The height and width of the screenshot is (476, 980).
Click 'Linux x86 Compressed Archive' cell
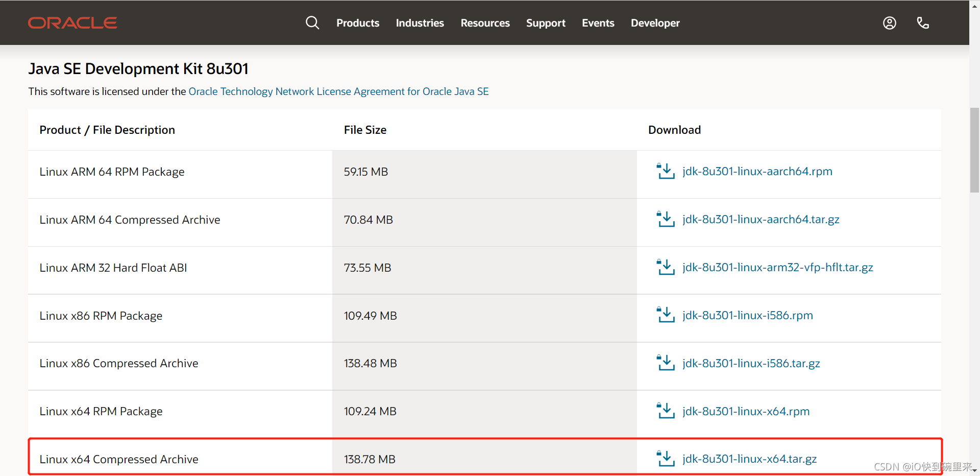point(180,366)
